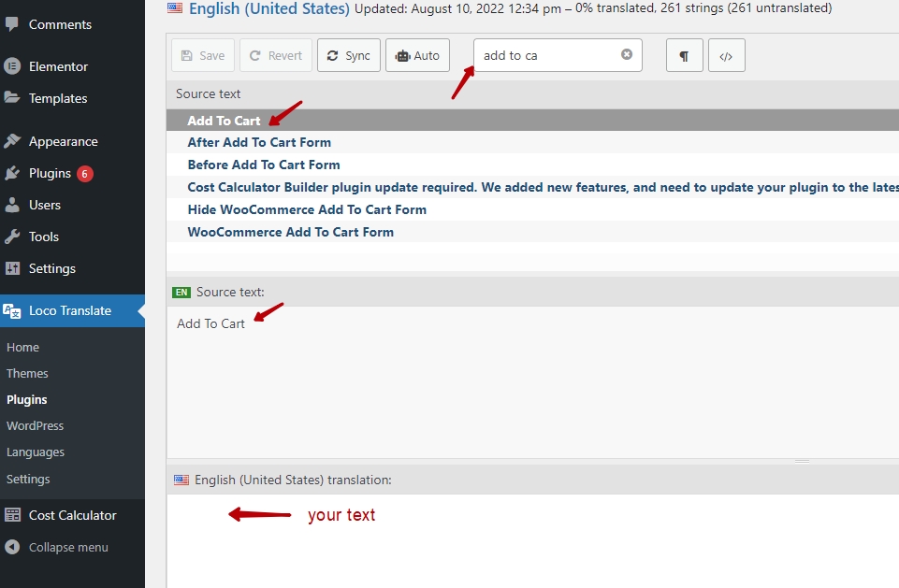Image resolution: width=899 pixels, height=588 pixels.
Task: Click the Comments speech bubble icon
Action: point(11,24)
